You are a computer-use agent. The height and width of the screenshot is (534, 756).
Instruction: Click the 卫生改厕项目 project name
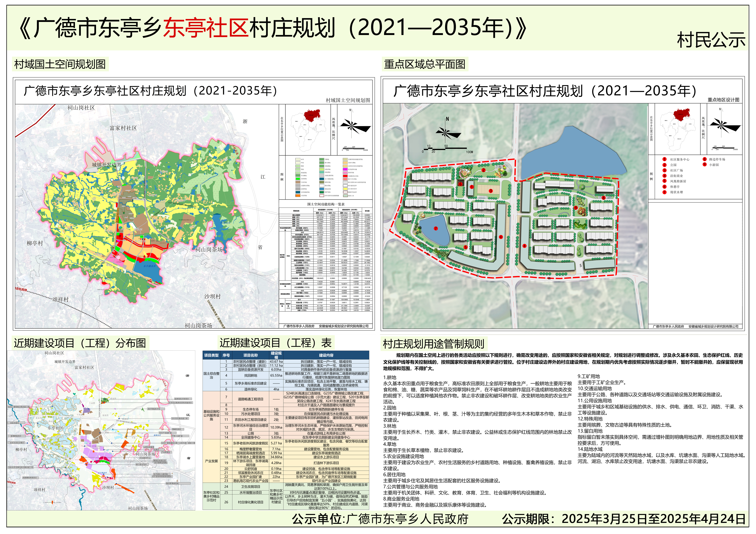251,487
